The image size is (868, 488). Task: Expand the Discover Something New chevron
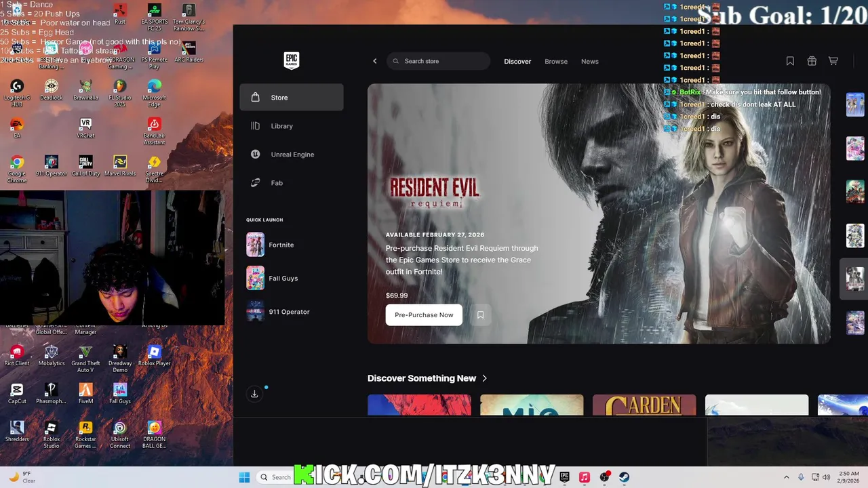tap(484, 378)
